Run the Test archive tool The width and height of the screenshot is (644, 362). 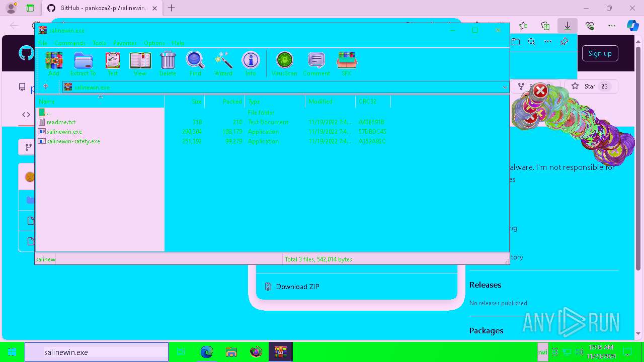[113, 64]
